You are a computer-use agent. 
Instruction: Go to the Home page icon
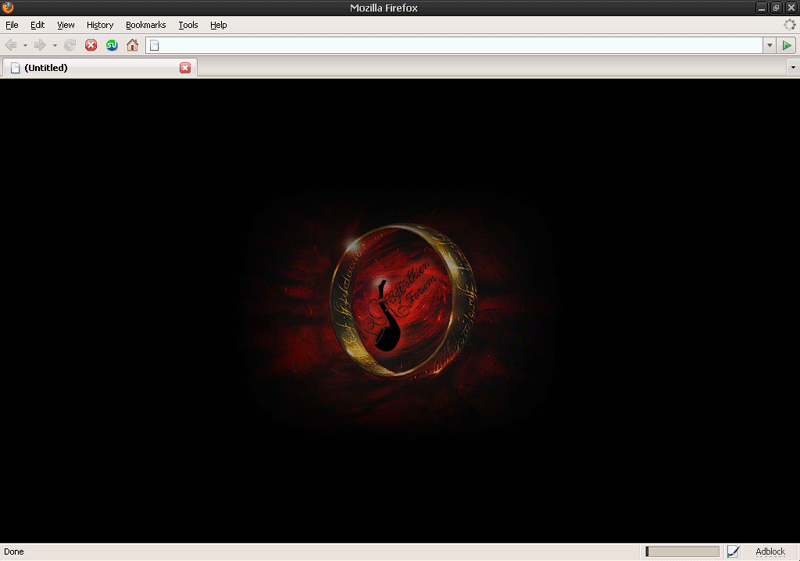[133, 45]
